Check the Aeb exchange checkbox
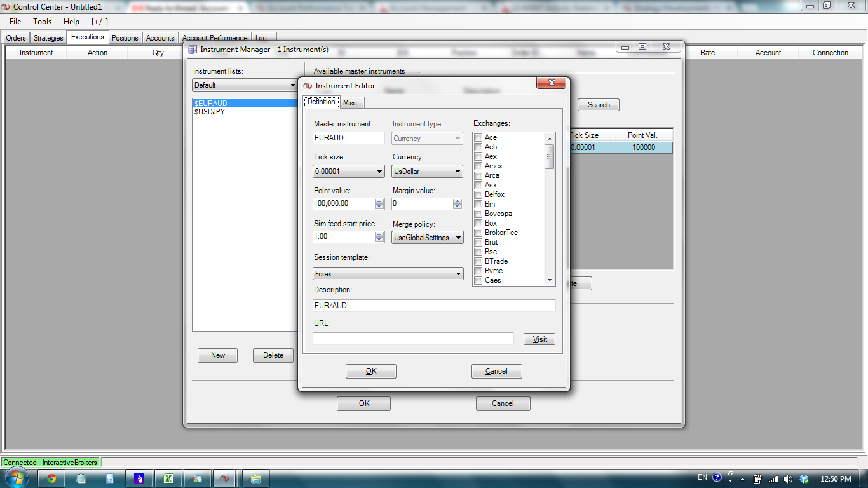 click(478, 147)
